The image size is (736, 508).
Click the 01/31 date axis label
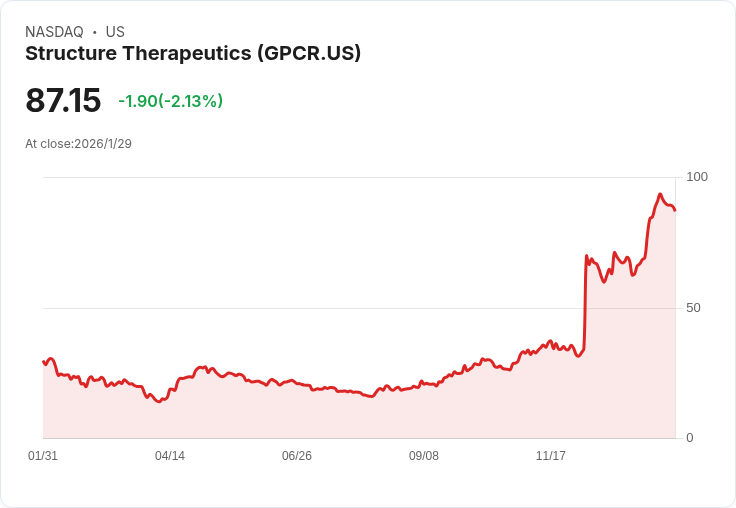(x=43, y=455)
